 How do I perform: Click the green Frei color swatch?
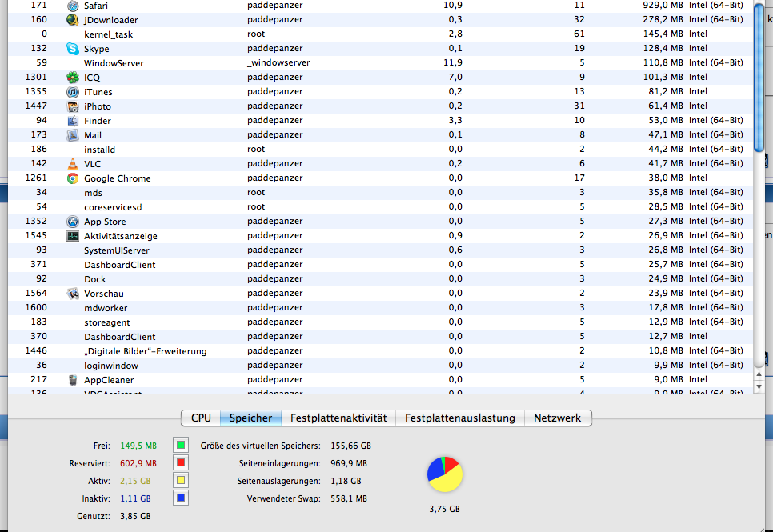tap(181, 446)
